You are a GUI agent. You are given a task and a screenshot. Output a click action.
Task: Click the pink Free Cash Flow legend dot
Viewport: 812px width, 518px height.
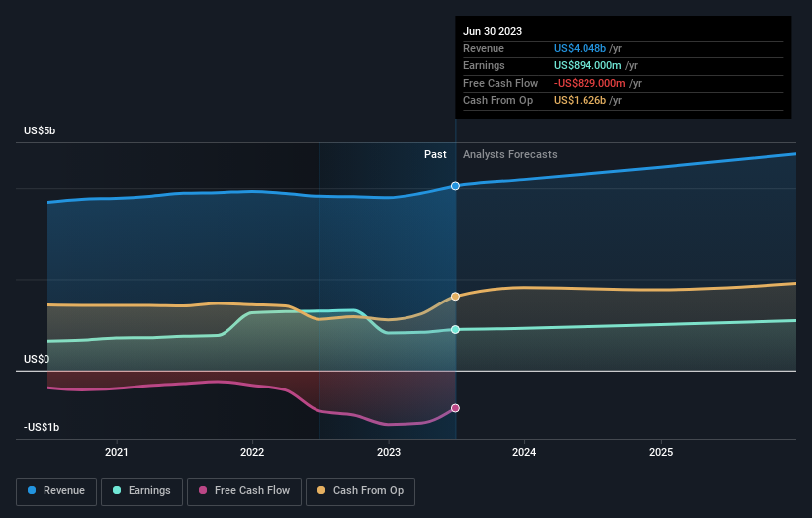click(203, 490)
